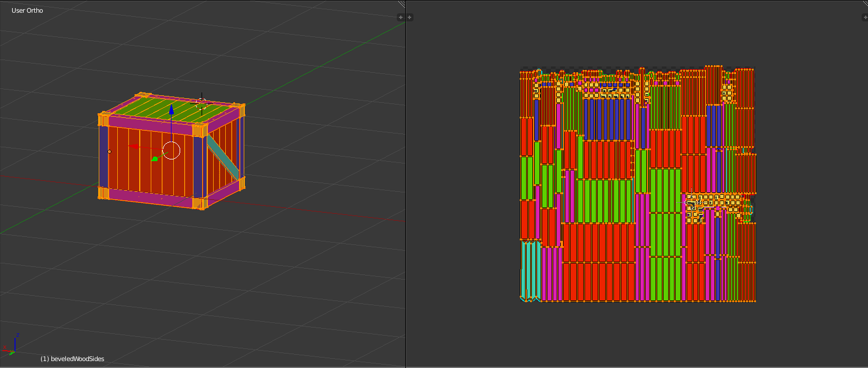Expand the hidden header with the plus icon in the 3D viewport
Viewport: 868px width, 368px height.
pos(400,17)
